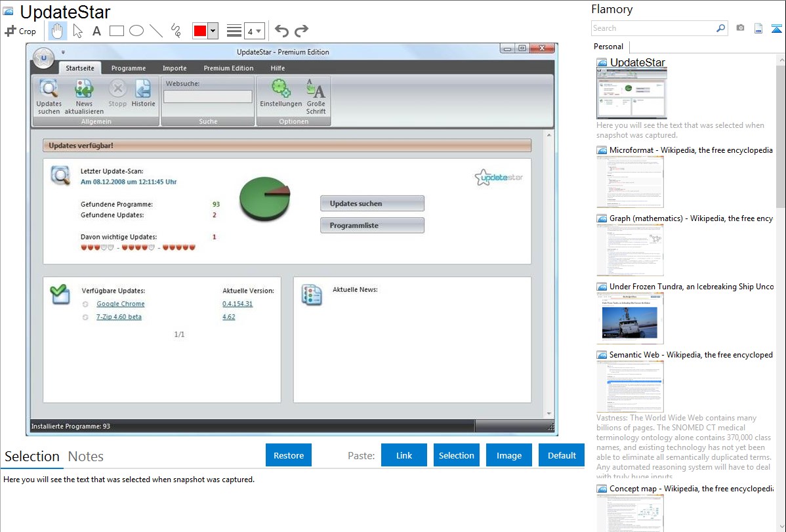The image size is (786, 532).
Task: Switch to the Selection tab
Action: [32, 457]
